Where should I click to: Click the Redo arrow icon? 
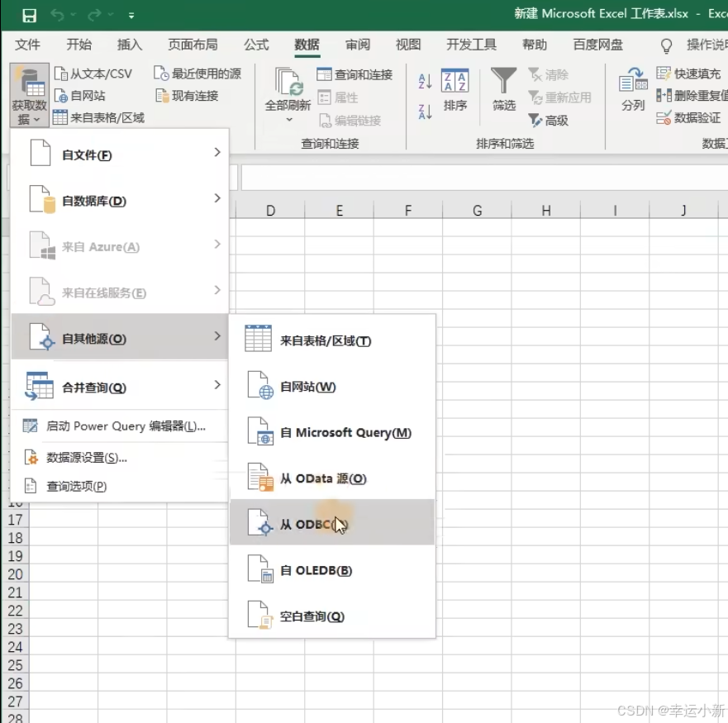pyautogui.click(x=95, y=16)
